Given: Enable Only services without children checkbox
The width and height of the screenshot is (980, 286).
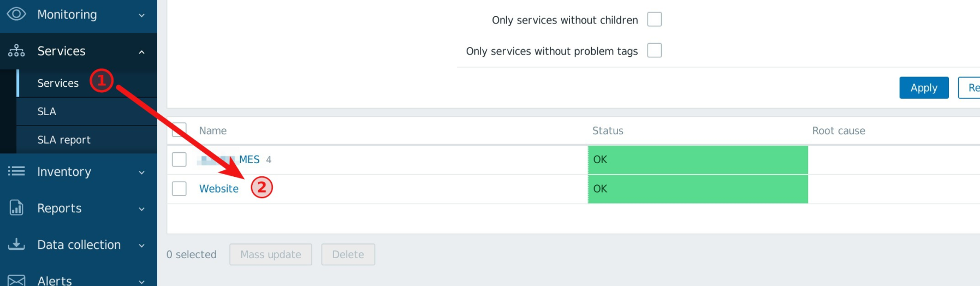Looking at the screenshot, I should point(654,20).
